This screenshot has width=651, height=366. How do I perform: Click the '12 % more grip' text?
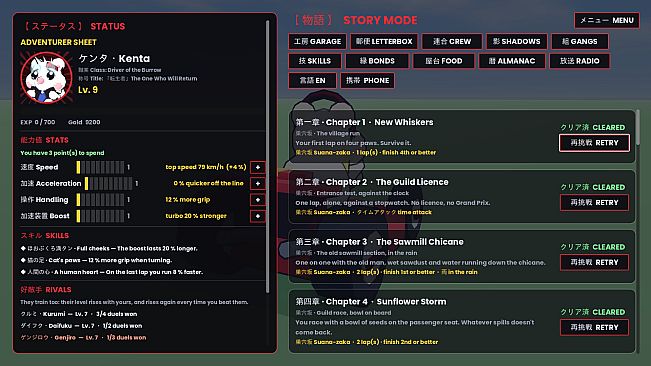188,200
